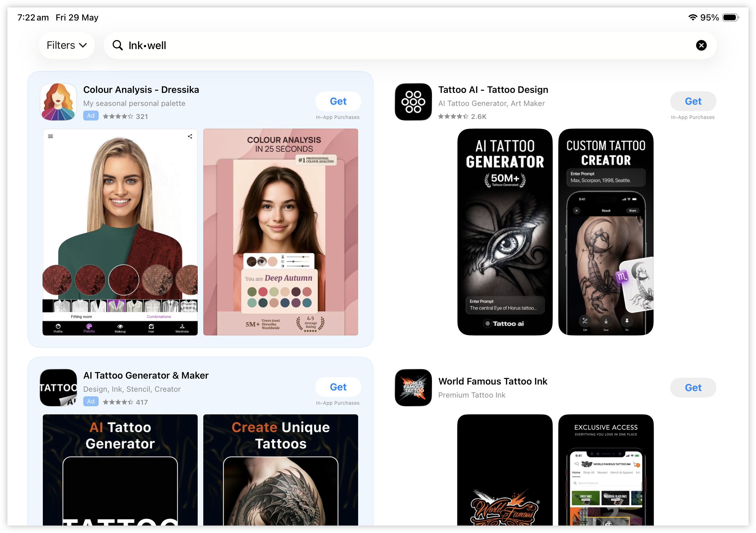View the AI Tattoo Generator 50M+ screenshot
This screenshot has width=756, height=533.
point(505,232)
